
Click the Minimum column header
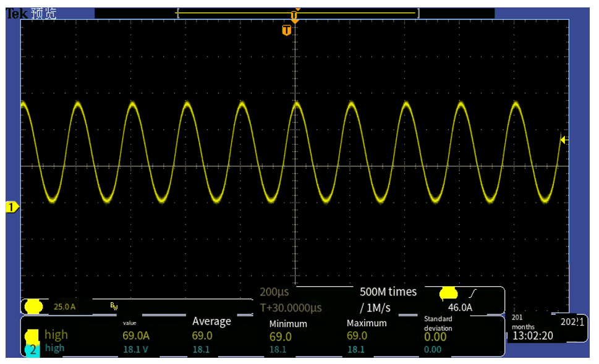(x=288, y=324)
